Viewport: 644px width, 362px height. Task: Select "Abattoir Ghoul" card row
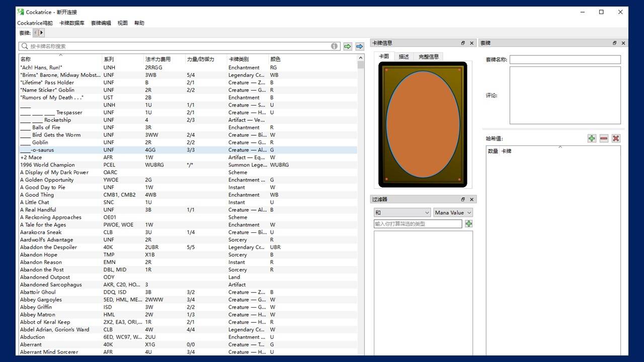(x=188, y=292)
